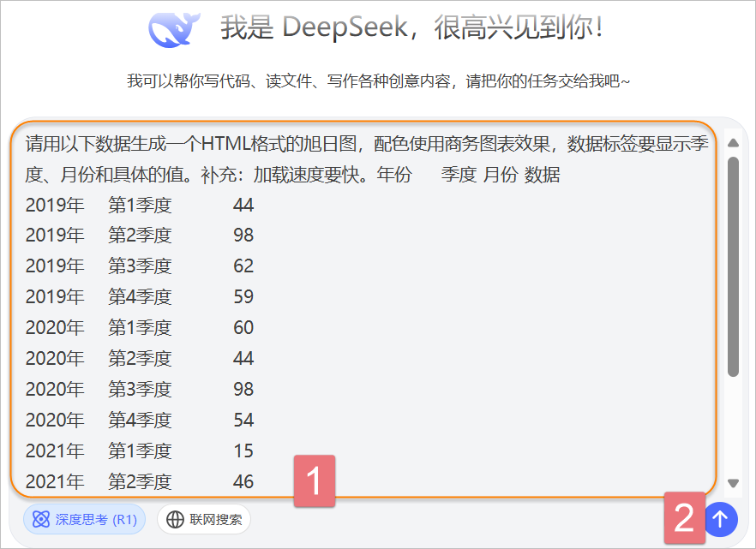Screen dimensions: 756x549
Task: Click the greeting 我是 DeepSeek，很高兴见到你!
Action: [x=411, y=27]
